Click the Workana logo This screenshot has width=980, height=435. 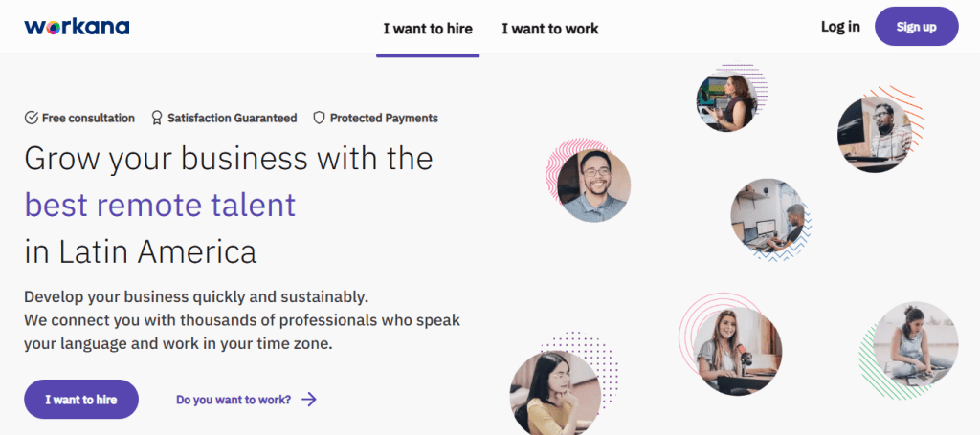coord(77,27)
